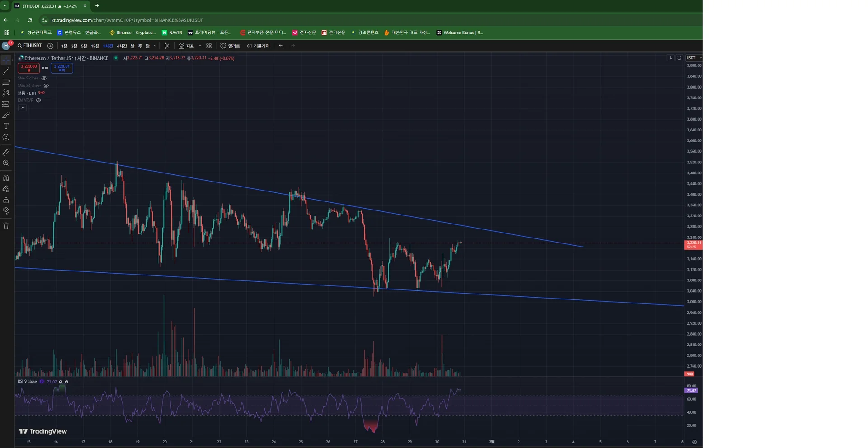The width and height of the screenshot is (868, 448).
Task: Switch to the 15분 timeframe
Action: (x=95, y=46)
